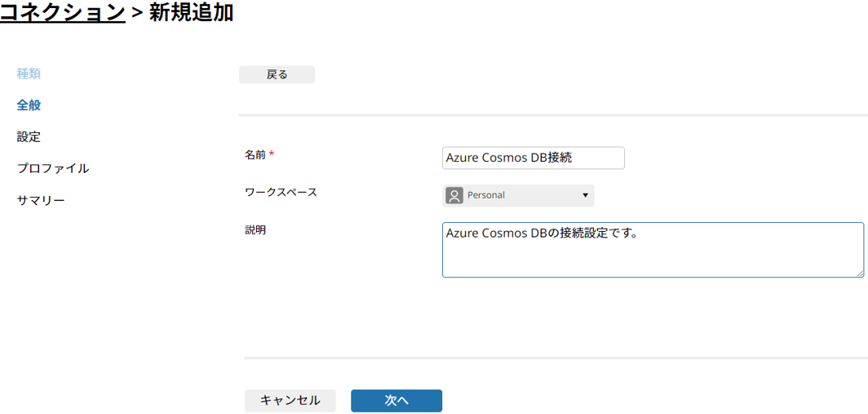Click the ワークスペース field label
This screenshot has height=414, width=868.
pyautogui.click(x=281, y=193)
